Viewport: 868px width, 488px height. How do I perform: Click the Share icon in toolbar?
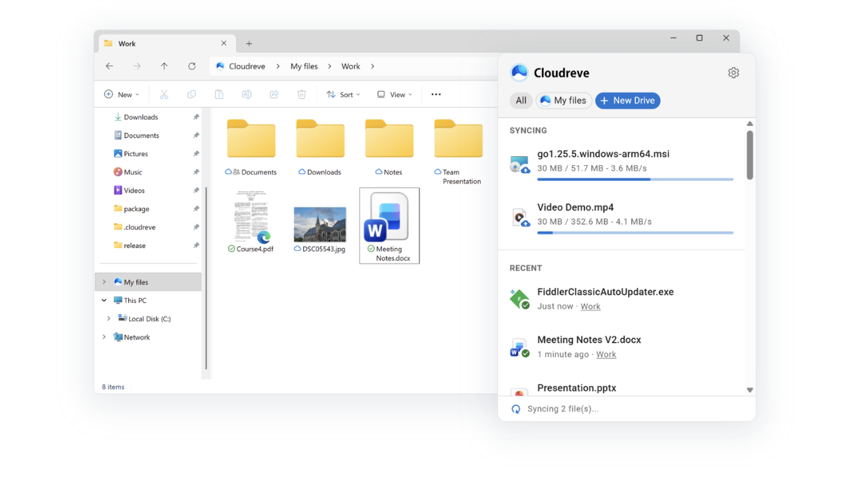[274, 94]
